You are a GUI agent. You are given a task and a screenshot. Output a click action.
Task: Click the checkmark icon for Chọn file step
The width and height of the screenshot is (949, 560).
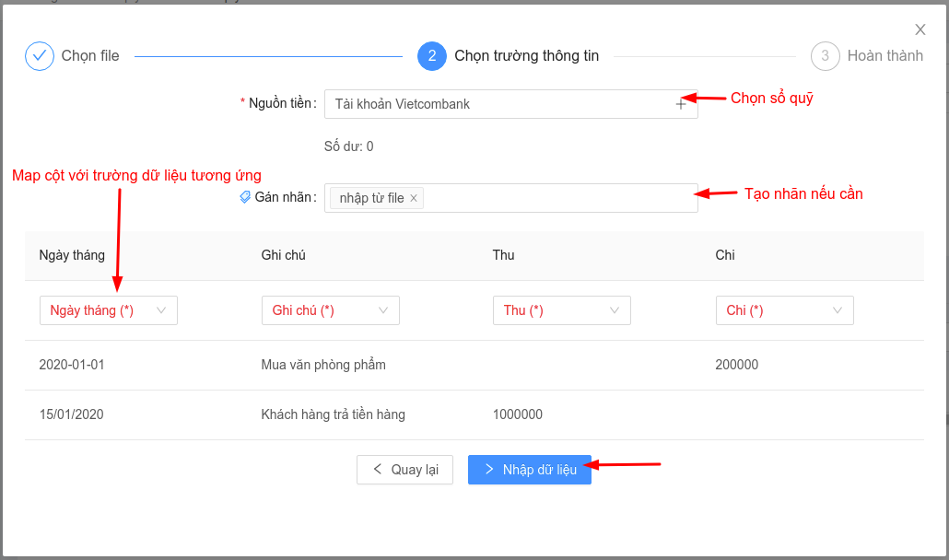(40, 56)
